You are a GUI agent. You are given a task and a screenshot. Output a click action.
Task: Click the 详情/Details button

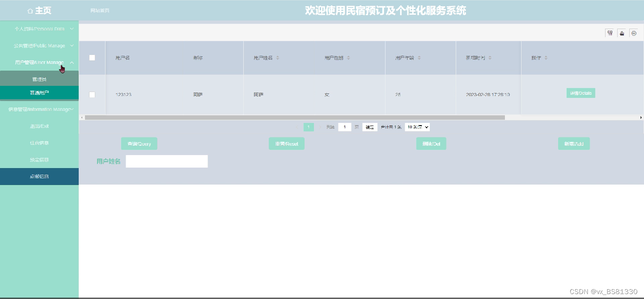click(x=580, y=93)
